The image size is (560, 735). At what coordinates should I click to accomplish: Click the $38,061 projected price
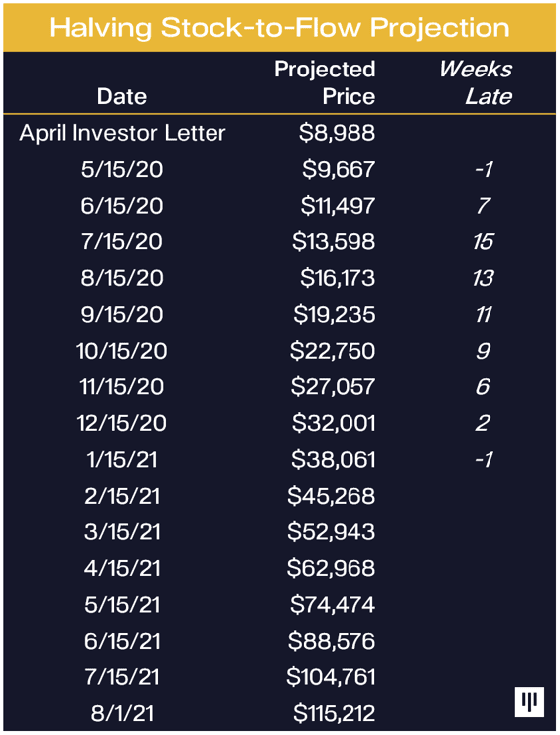coord(334,459)
